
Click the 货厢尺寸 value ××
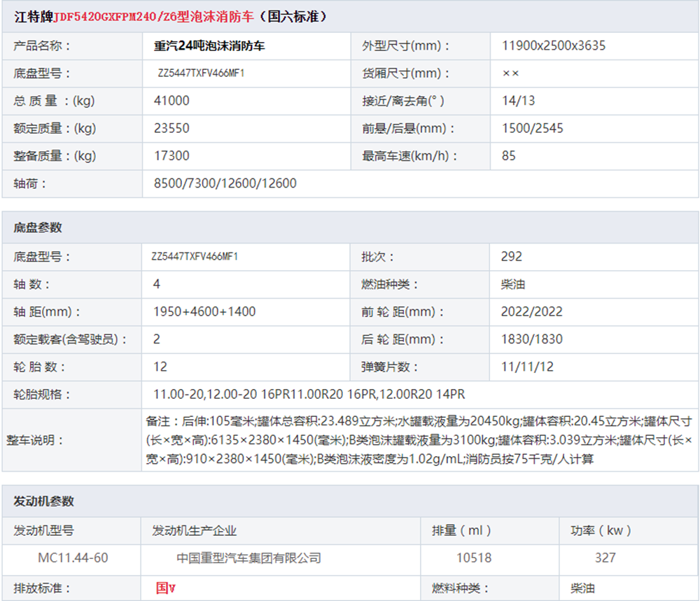pos(510,73)
